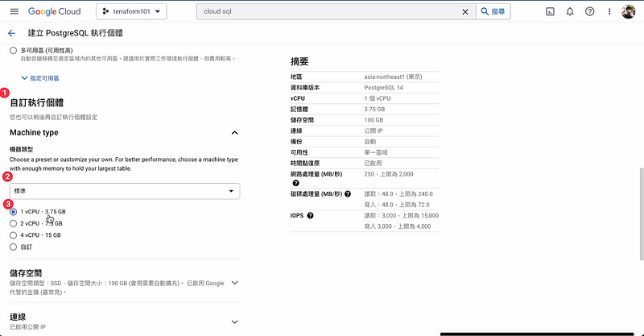Select 4 vCPU, 15 GB option
The width and height of the screenshot is (644, 336).
(x=13, y=235)
